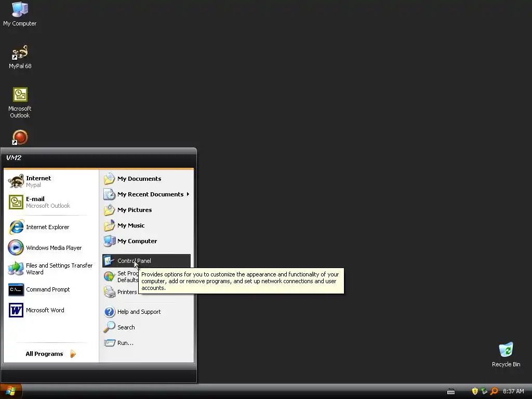Click the E-mail Outlook icon in Start menu

(16, 202)
